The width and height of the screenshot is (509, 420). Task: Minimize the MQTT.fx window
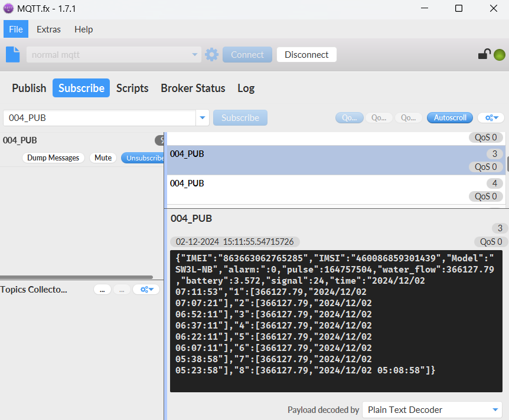pos(425,8)
